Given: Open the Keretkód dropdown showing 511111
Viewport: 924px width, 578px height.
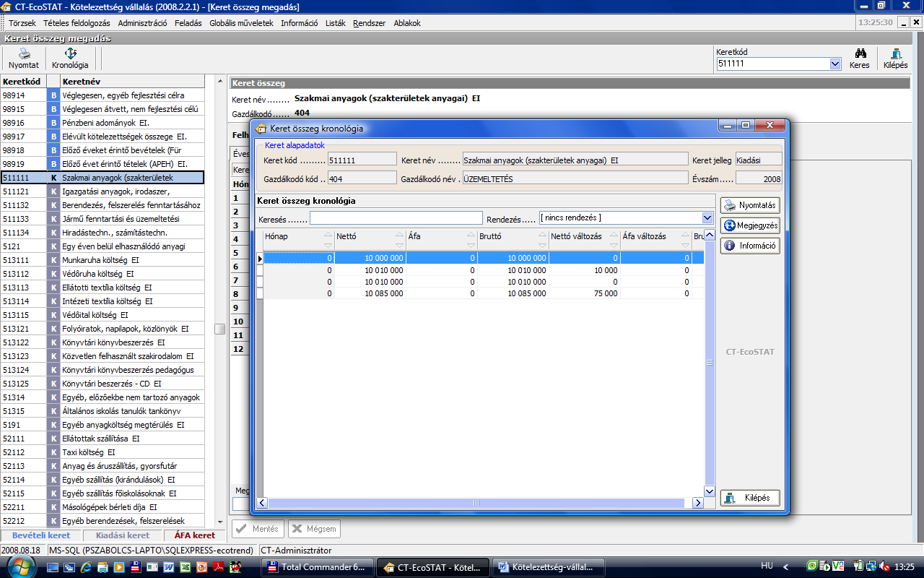Looking at the screenshot, I should tap(835, 64).
